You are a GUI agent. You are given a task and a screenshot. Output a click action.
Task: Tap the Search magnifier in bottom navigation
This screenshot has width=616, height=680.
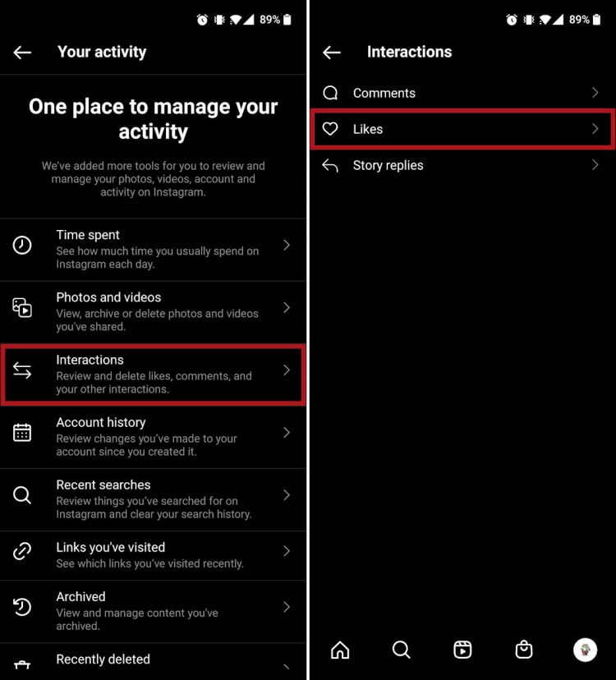pos(402,650)
